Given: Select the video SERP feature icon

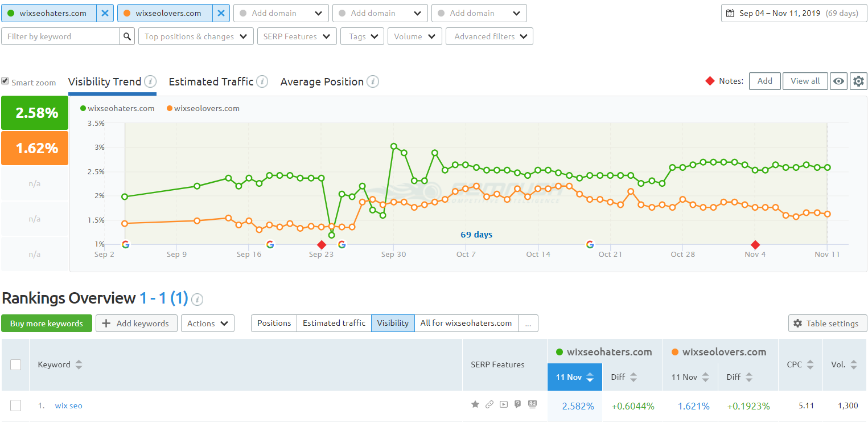Looking at the screenshot, I should [503, 404].
